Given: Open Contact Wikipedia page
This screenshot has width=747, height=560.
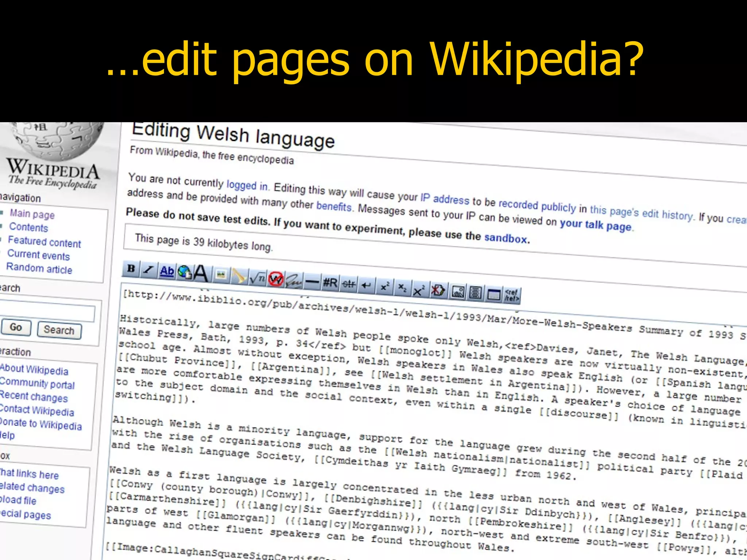Looking at the screenshot, I should (36, 410).
